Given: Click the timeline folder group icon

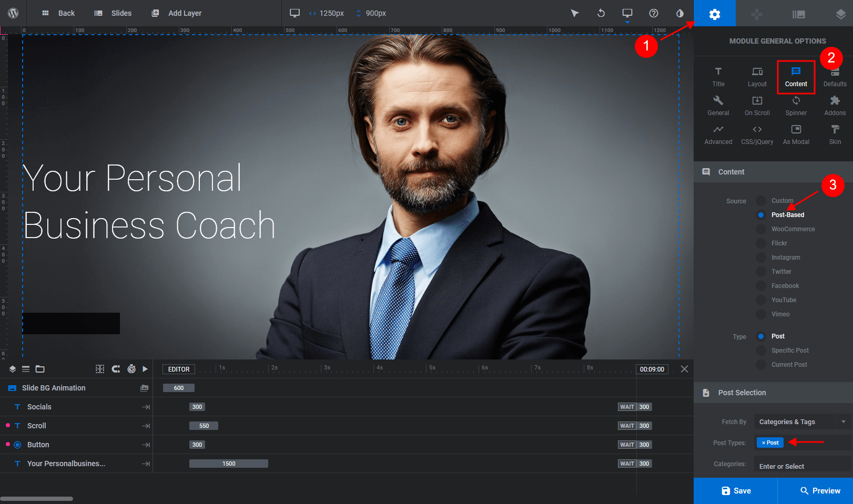Looking at the screenshot, I should (40, 369).
